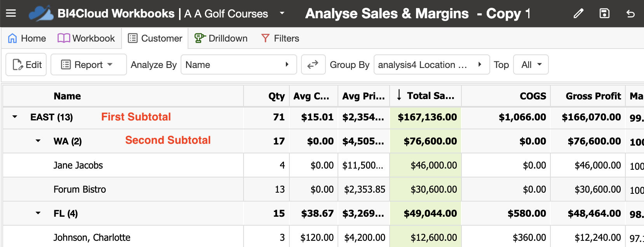Click the $46,000.00 Jane Jacobs total sales cell

(x=426, y=165)
